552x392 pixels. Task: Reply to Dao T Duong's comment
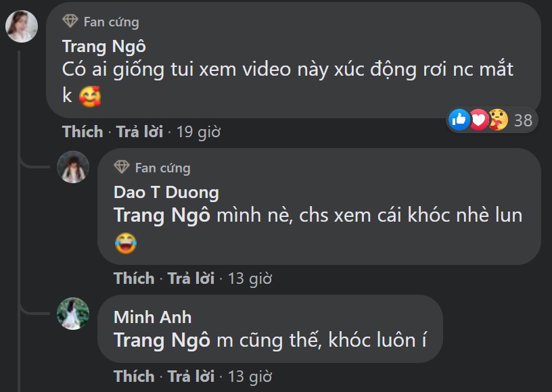[x=191, y=278]
